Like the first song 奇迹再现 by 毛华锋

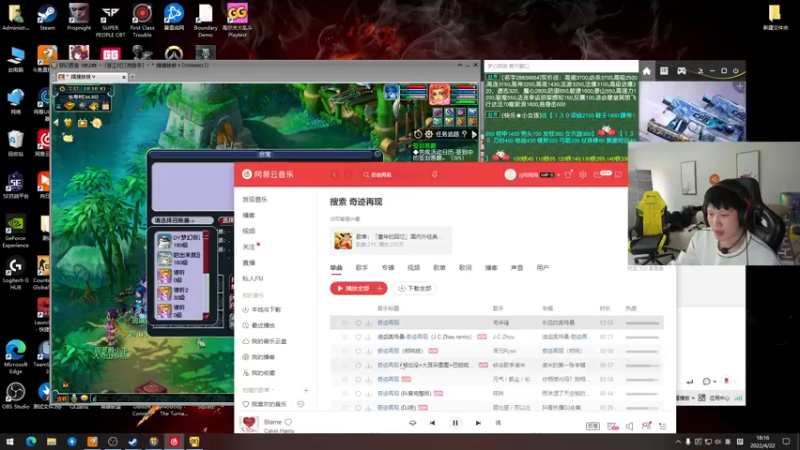(358, 323)
